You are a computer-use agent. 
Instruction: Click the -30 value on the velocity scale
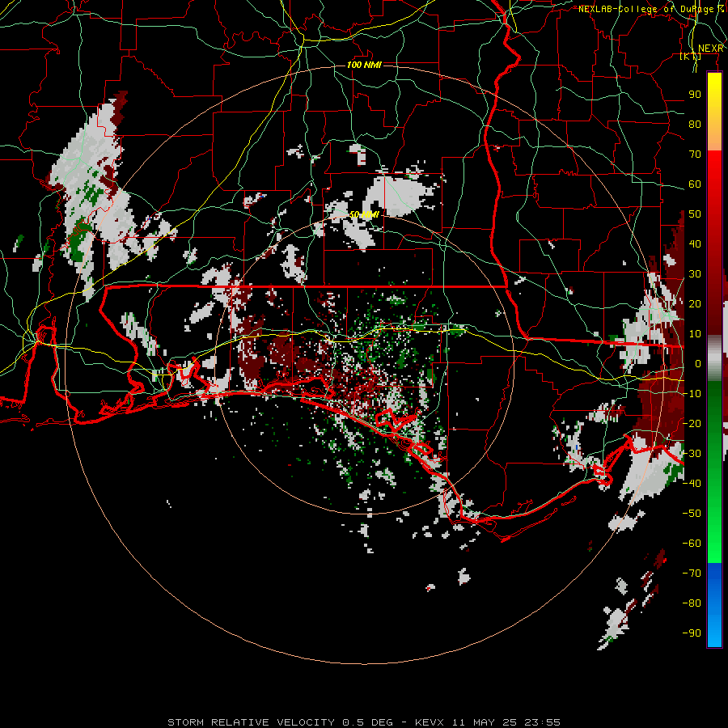coord(692,453)
